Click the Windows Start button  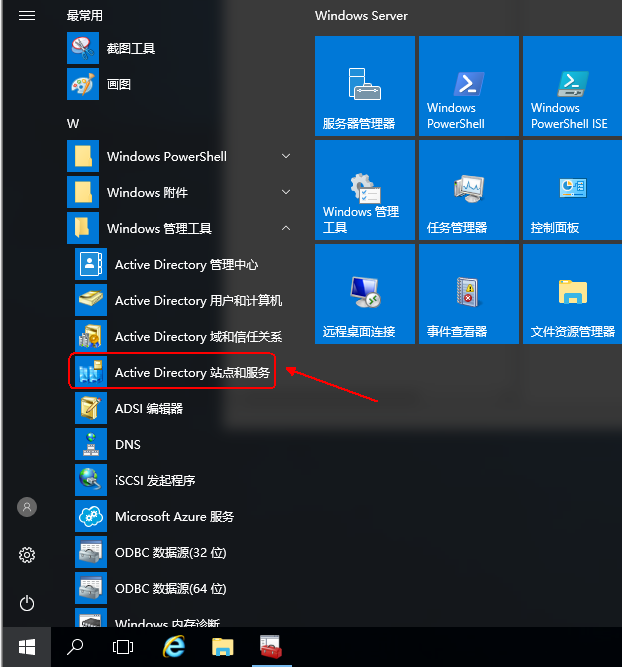click(27, 647)
